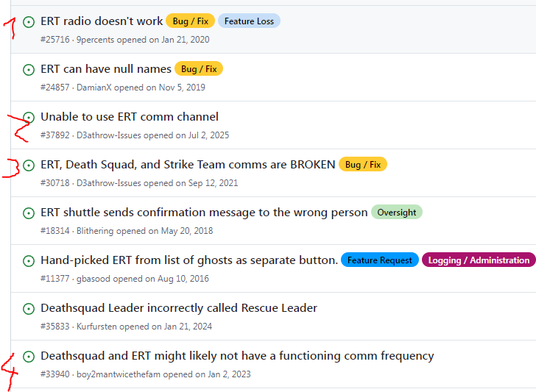This screenshot has height=392, width=536.
Task: Click open-issue icon beside ERT can have null names
Action: (x=29, y=70)
